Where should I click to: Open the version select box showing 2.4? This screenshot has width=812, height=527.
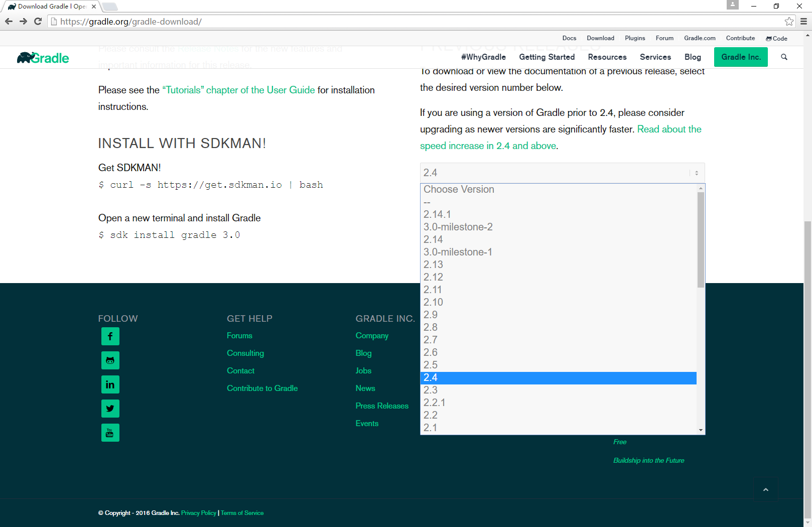click(x=563, y=173)
